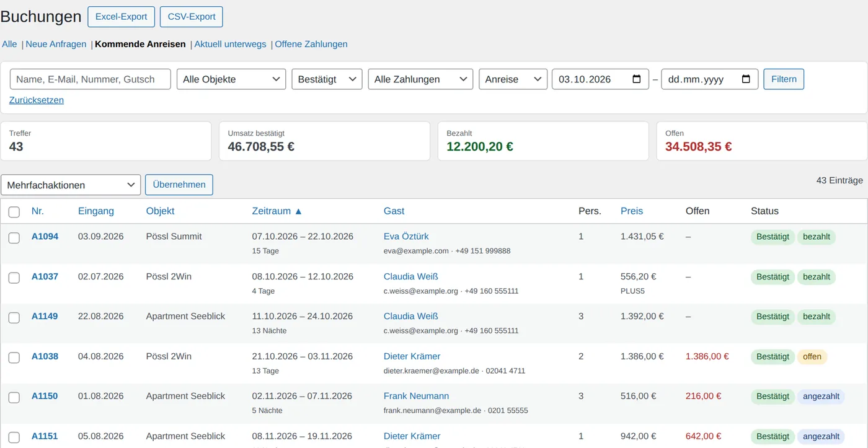Image resolution: width=868 pixels, height=448 pixels.
Task: Click the Zurücksetzen link
Action: click(x=37, y=100)
